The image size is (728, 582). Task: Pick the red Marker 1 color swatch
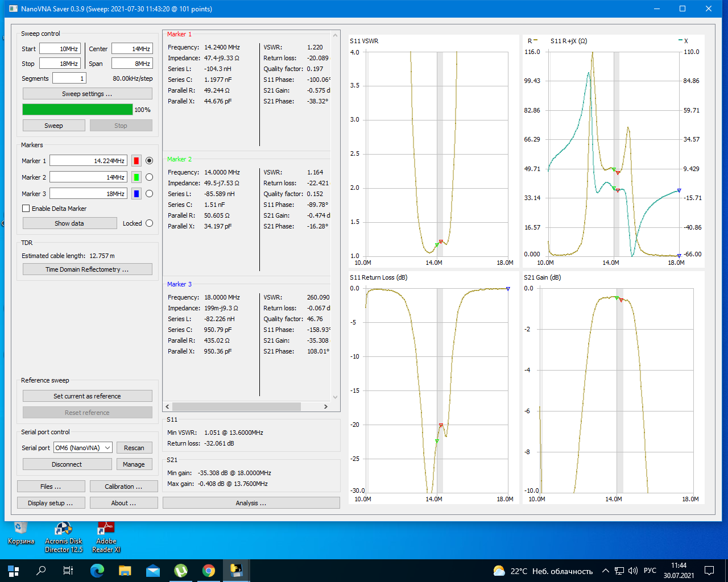[x=136, y=161]
